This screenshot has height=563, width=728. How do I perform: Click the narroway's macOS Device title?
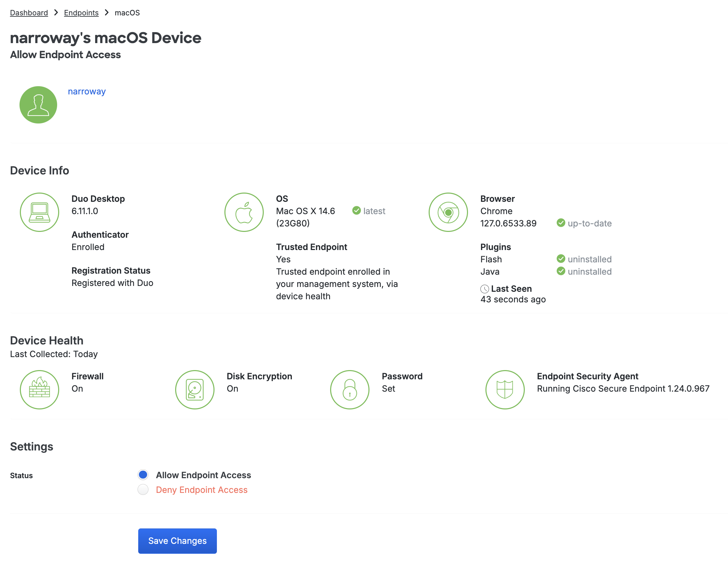105,38
